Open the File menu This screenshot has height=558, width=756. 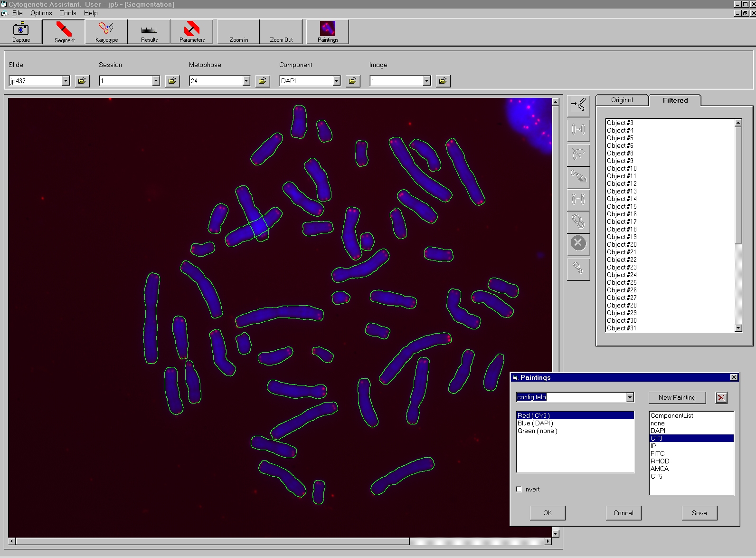(x=17, y=13)
